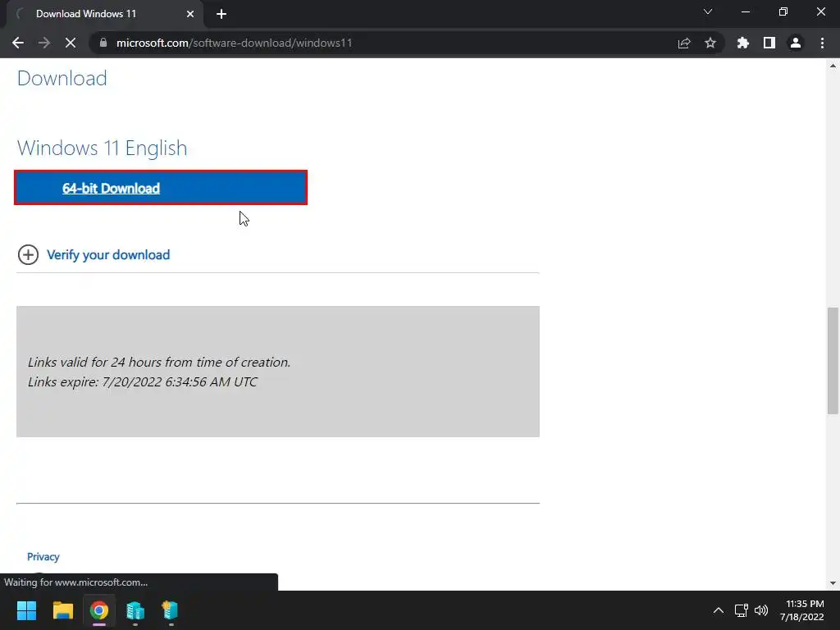Viewport: 840px width, 630px height.
Task: View site security lock info
Action: [103, 43]
